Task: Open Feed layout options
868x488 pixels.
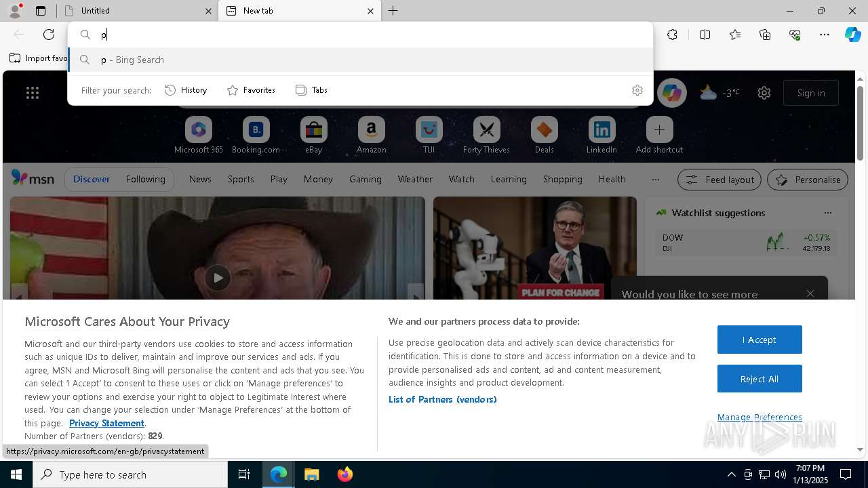Action: pos(719,180)
